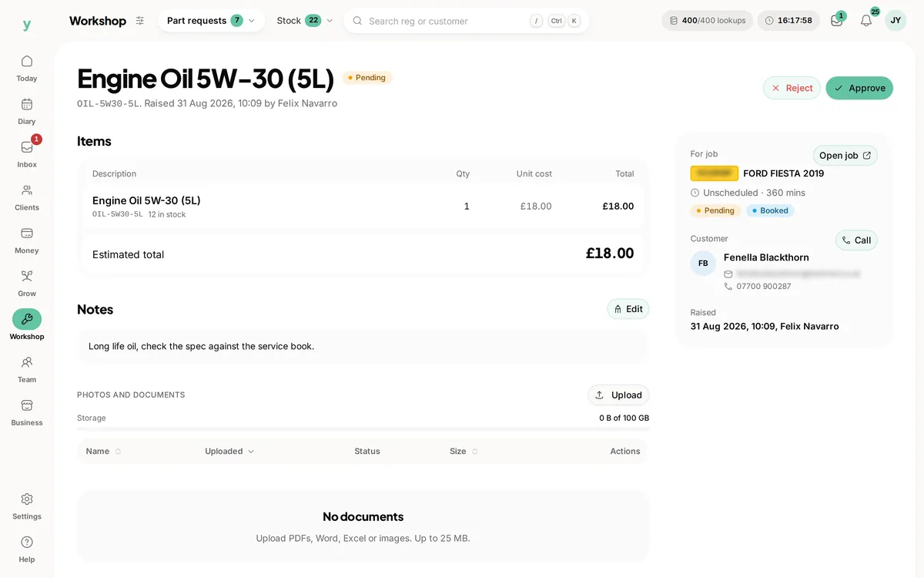The width and height of the screenshot is (924, 578).
Task: Click the Upload documents button
Action: point(618,395)
